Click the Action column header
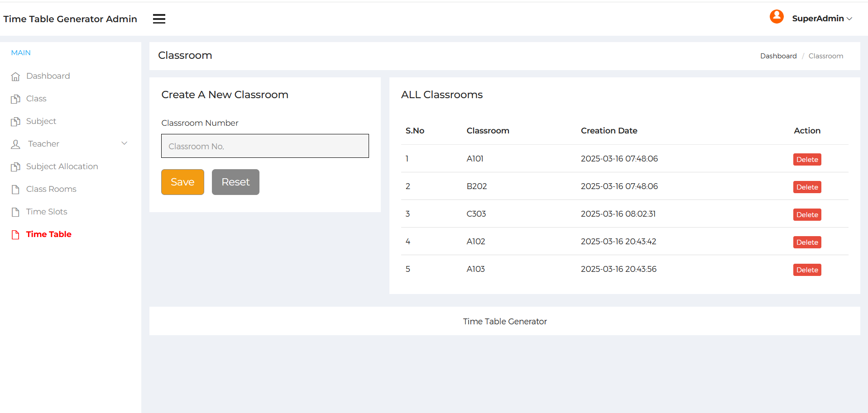The width and height of the screenshot is (868, 413). point(807,131)
